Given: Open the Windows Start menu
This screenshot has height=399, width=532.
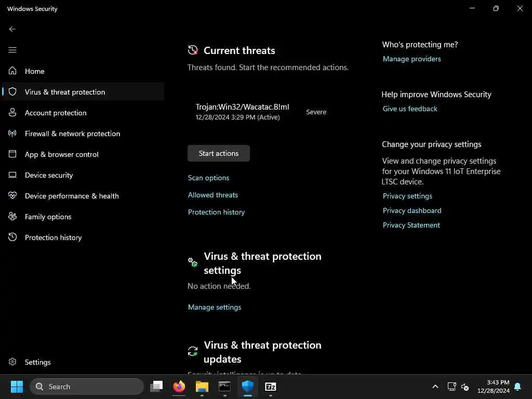Looking at the screenshot, I should [17, 387].
